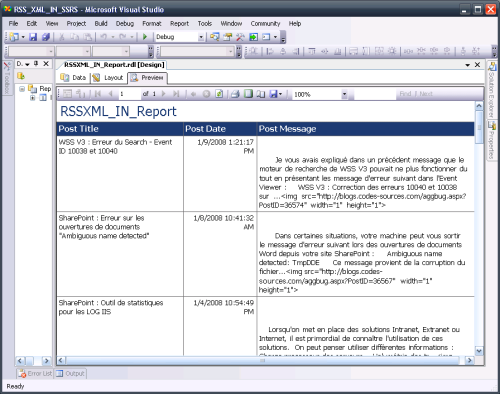Click the side panel scroll right arrow
500x394 pixels.
pos(46,360)
